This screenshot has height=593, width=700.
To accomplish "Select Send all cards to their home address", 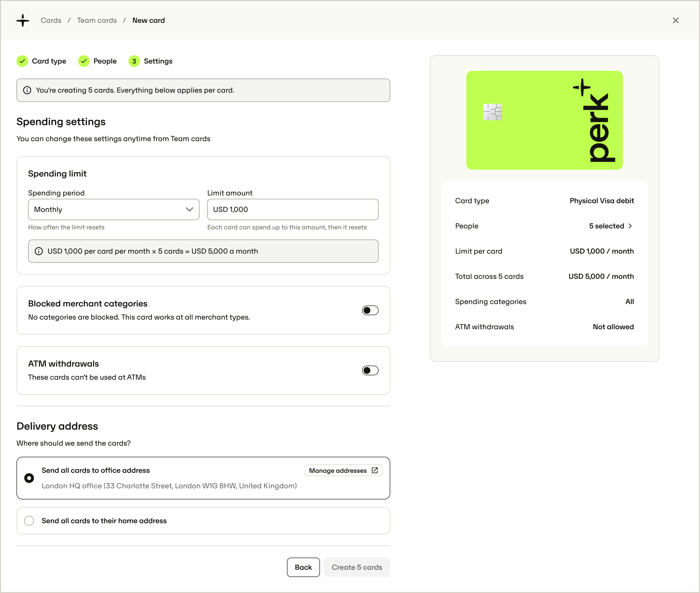I will point(203,521).
